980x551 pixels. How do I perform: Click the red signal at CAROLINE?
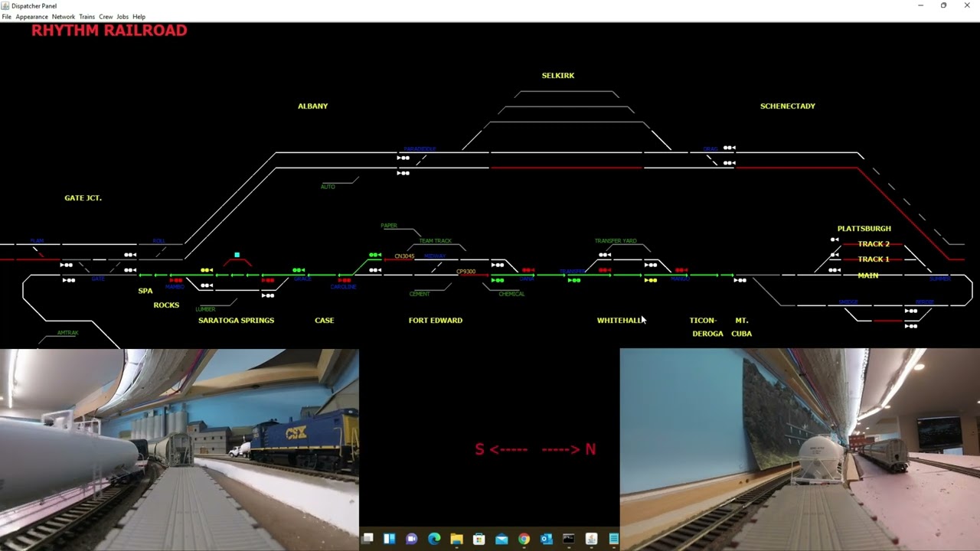click(x=345, y=280)
